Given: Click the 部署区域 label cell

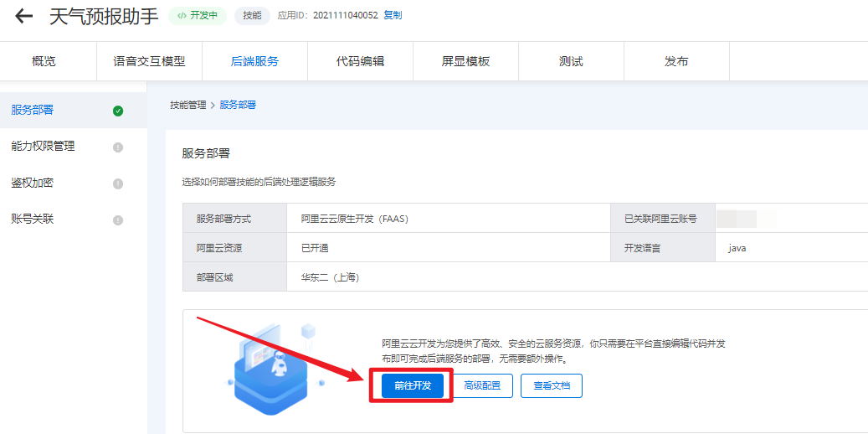Looking at the screenshot, I should point(234,277).
